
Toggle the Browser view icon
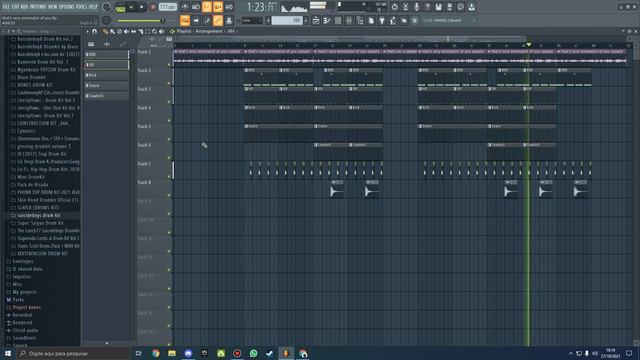360,20
